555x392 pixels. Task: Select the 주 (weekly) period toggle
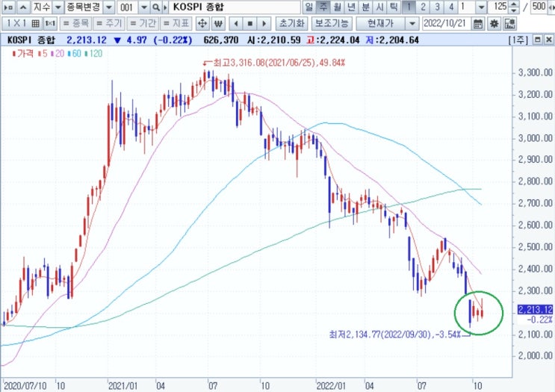(x=323, y=7)
